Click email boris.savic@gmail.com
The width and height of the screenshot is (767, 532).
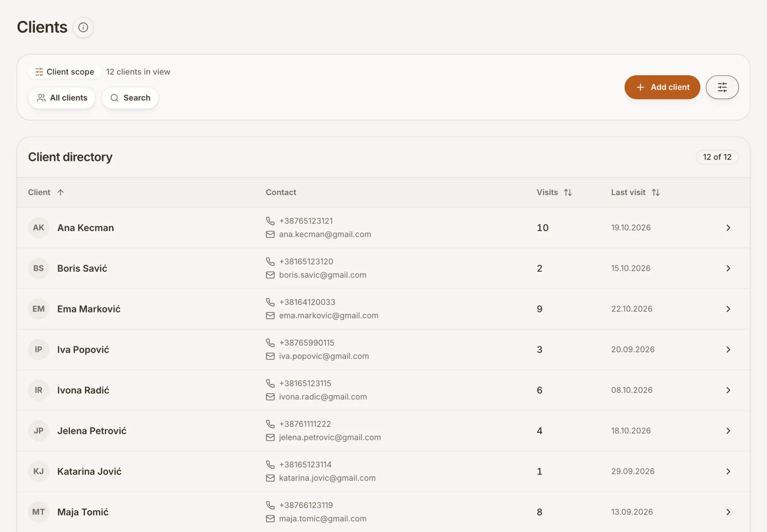[323, 275]
